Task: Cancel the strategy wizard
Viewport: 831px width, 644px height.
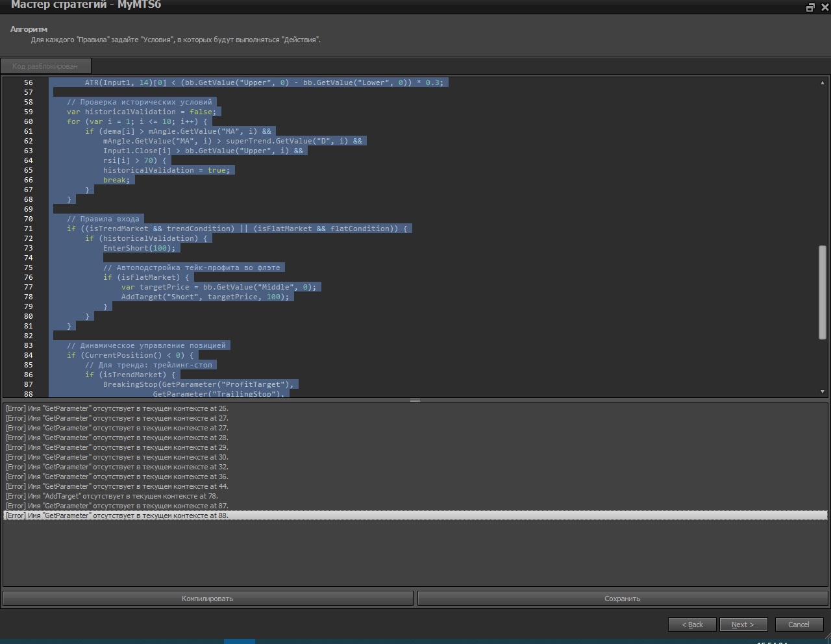Action: (799, 625)
